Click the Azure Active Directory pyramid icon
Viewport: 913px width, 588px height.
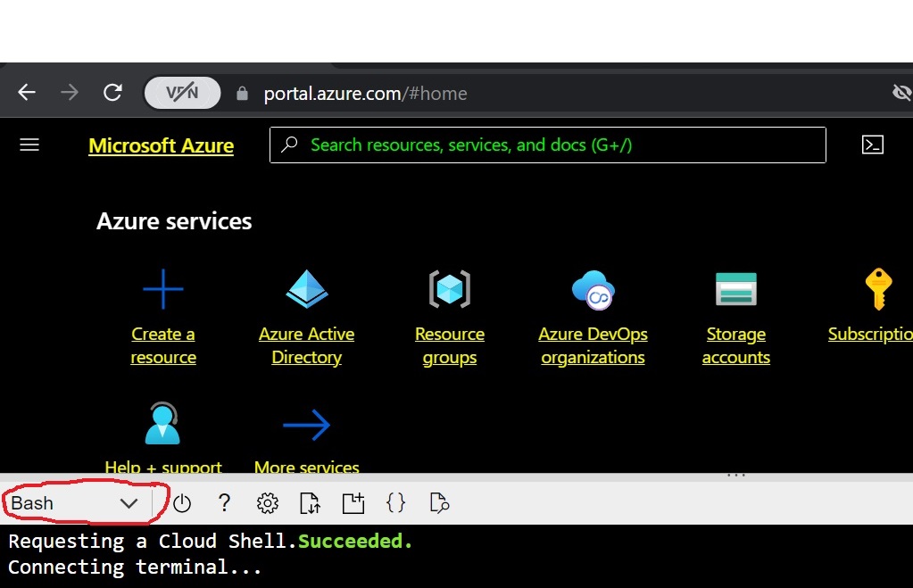pos(307,289)
